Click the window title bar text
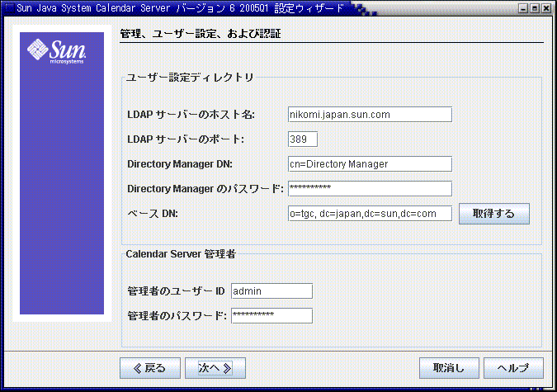 pyautogui.click(x=181, y=8)
